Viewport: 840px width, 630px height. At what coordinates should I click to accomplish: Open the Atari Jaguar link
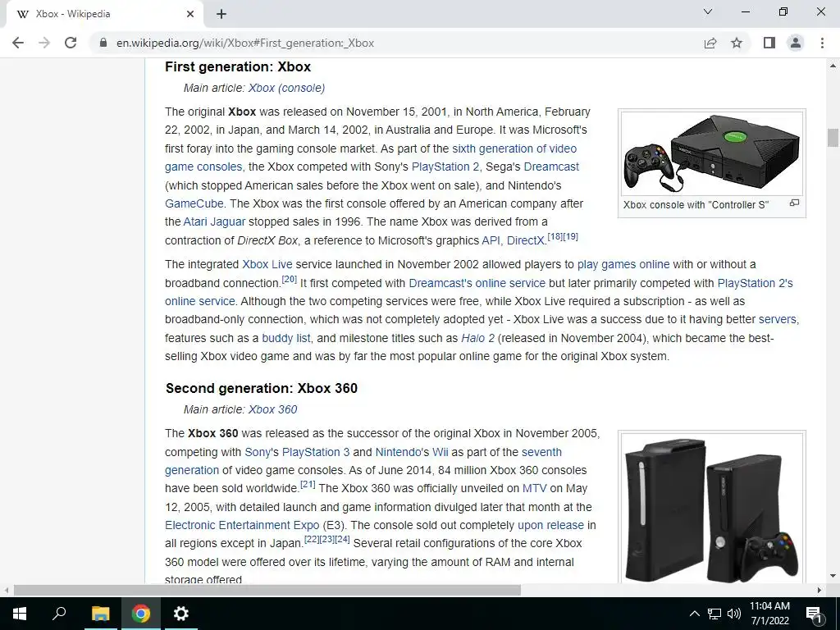pos(214,221)
